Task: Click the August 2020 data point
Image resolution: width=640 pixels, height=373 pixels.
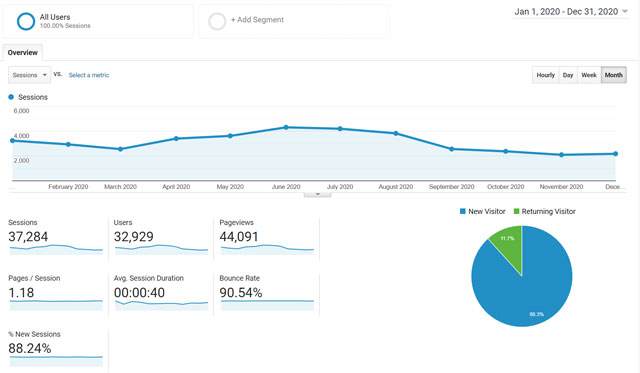Action: tap(396, 133)
